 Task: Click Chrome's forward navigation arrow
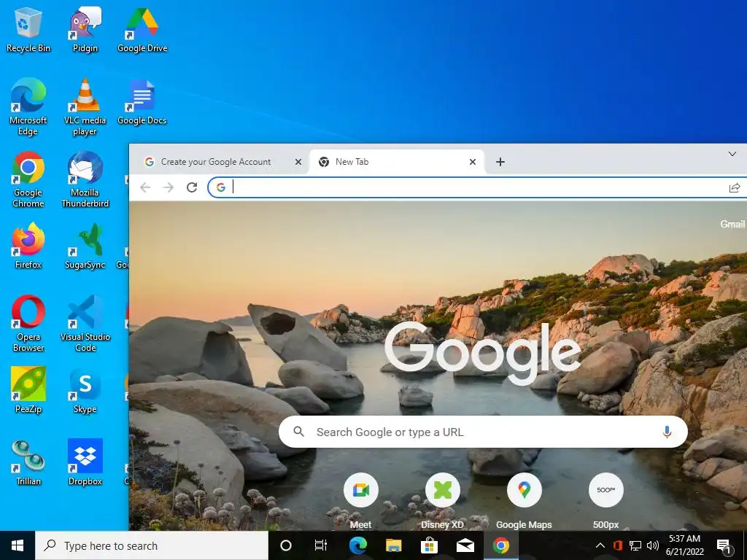click(168, 187)
